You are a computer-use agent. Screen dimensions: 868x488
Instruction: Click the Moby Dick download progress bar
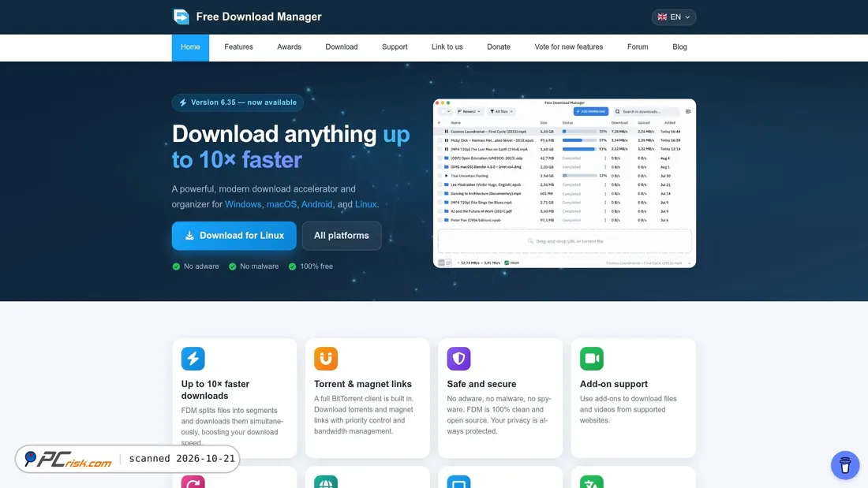point(579,140)
